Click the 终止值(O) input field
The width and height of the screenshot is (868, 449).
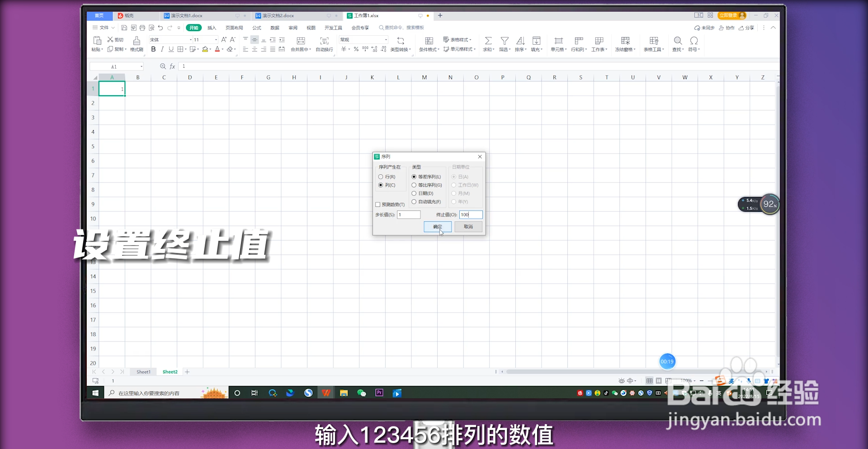(x=471, y=215)
